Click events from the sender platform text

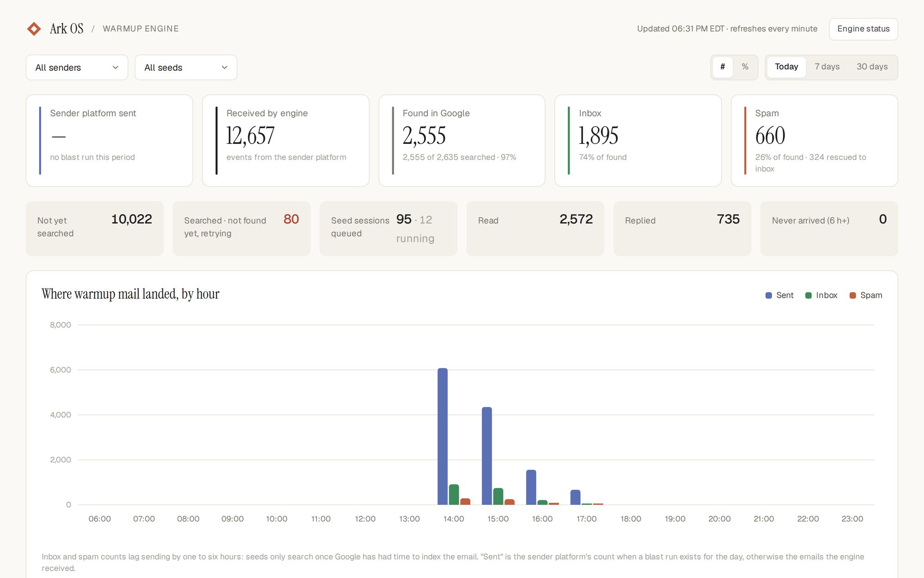286,157
